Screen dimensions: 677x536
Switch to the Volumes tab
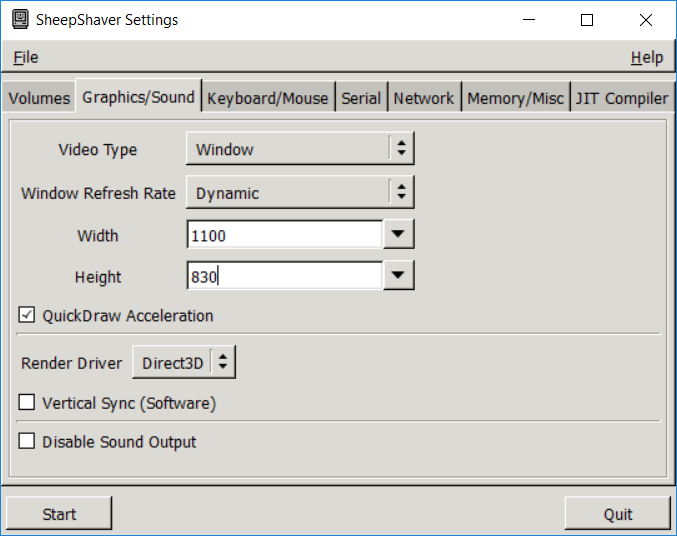click(40, 98)
